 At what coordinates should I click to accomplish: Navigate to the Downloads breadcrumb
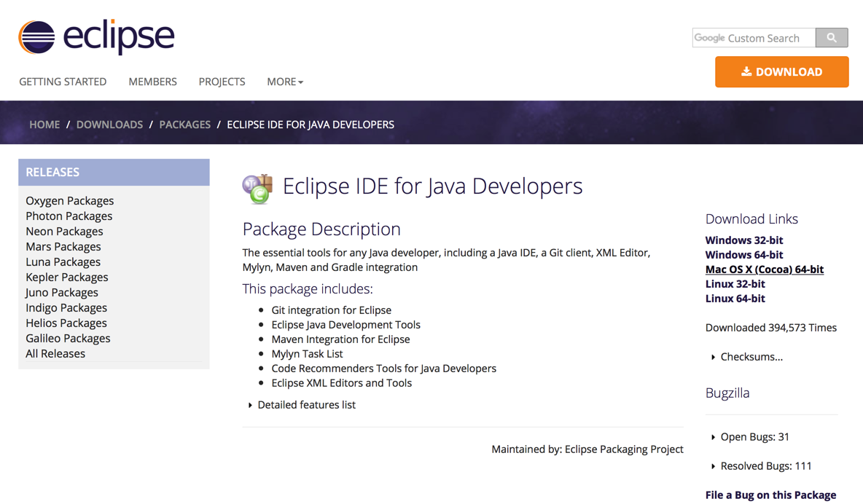click(109, 125)
